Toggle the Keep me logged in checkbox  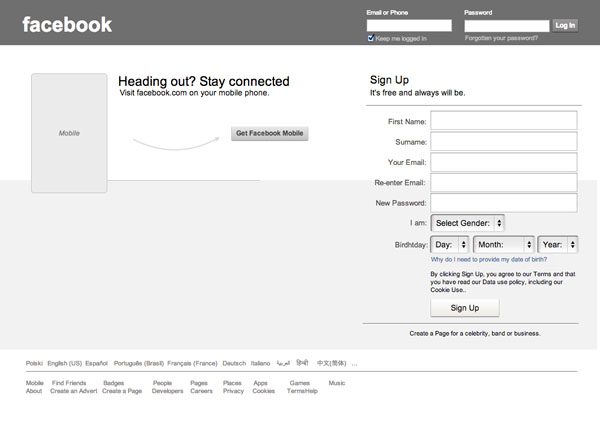coord(371,38)
